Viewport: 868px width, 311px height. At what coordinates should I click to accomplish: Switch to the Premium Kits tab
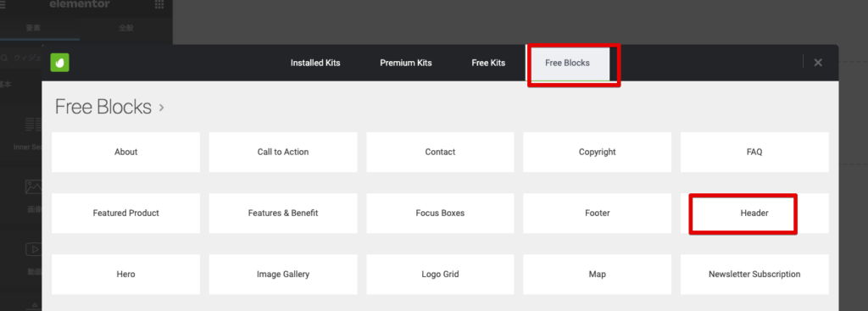click(406, 63)
